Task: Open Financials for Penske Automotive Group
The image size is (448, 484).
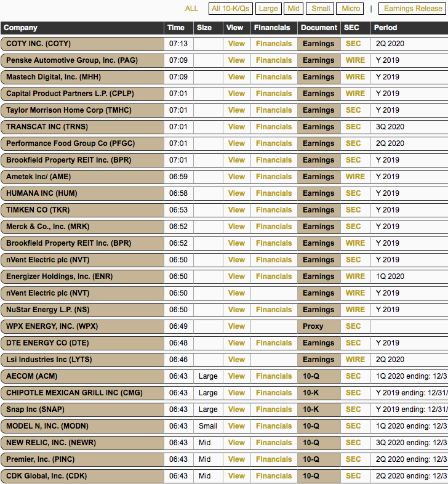Action: 274,60
